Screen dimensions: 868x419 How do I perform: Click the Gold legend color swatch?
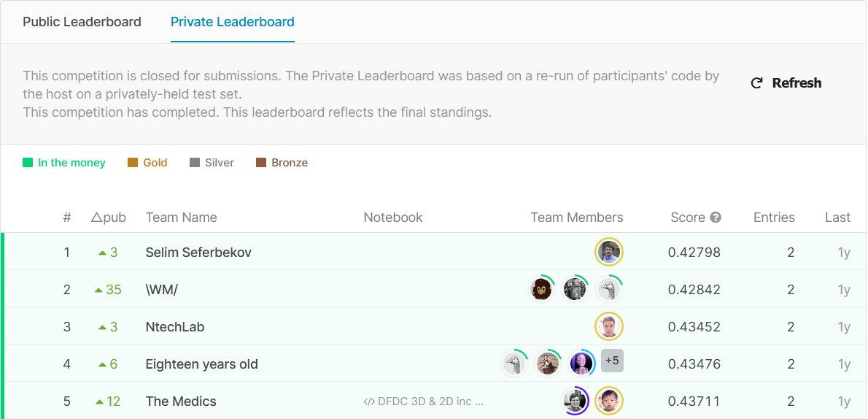coord(133,163)
